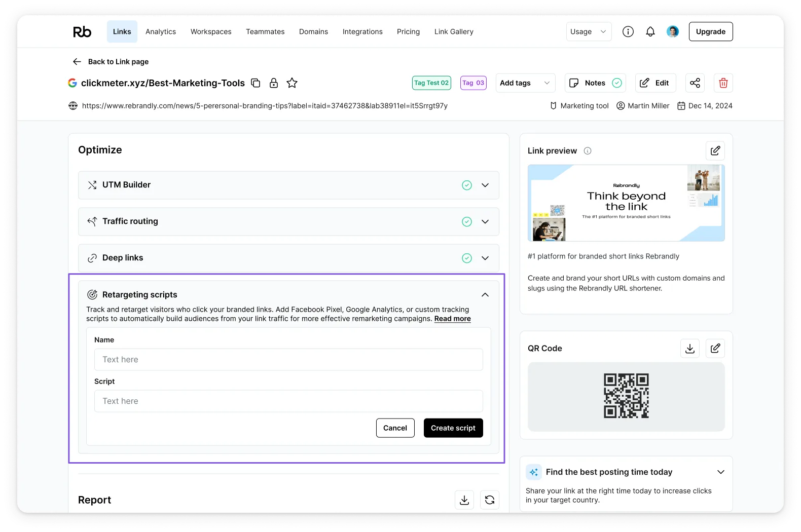Click the UTM Builder green check status
Screen dimensions: 801x532
(467, 185)
